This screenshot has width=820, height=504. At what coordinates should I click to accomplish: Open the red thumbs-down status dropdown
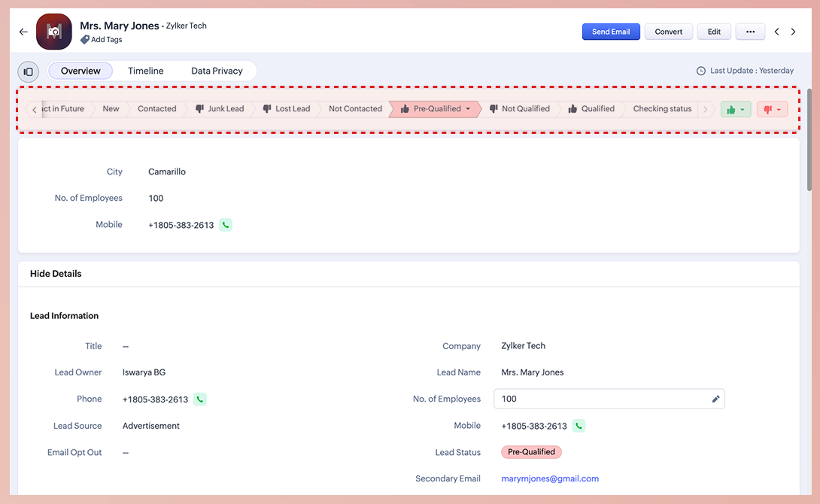772,109
